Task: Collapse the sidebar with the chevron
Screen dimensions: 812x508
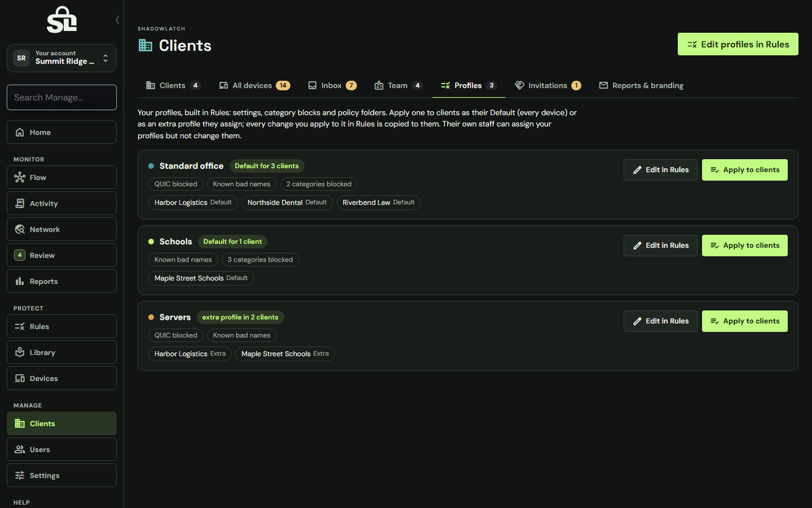Action: click(x=117, y=20)
